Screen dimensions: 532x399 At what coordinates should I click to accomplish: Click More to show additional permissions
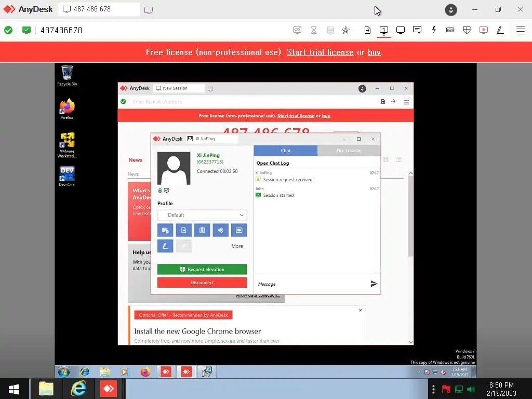(237, 246)
